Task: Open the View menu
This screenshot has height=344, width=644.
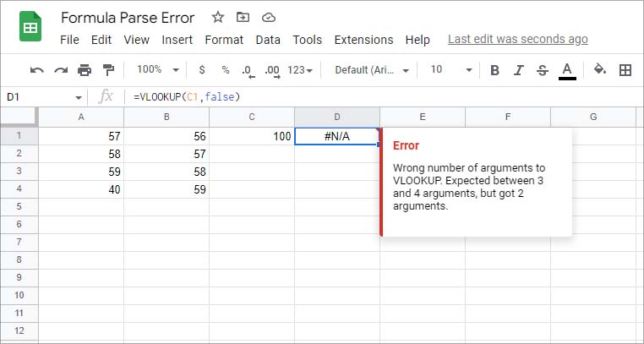Action: pyautogui.click(x=136, y=40)
